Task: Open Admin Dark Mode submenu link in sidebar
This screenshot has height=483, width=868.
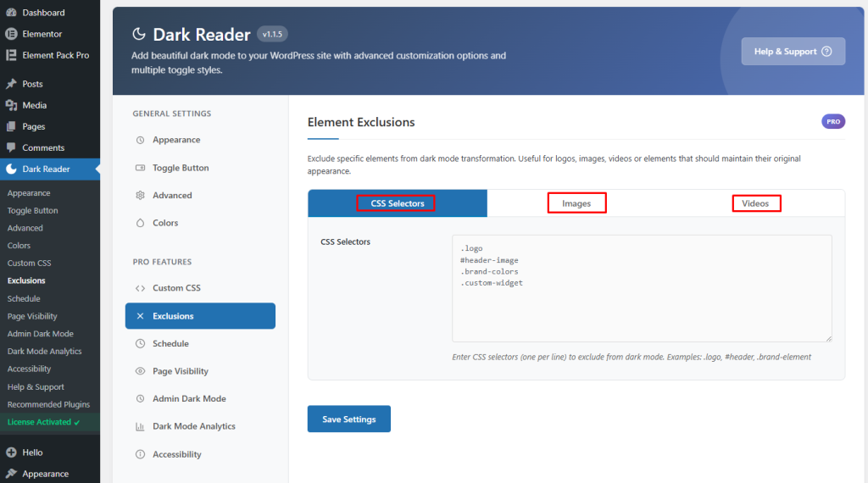Action: coord(41,334)
